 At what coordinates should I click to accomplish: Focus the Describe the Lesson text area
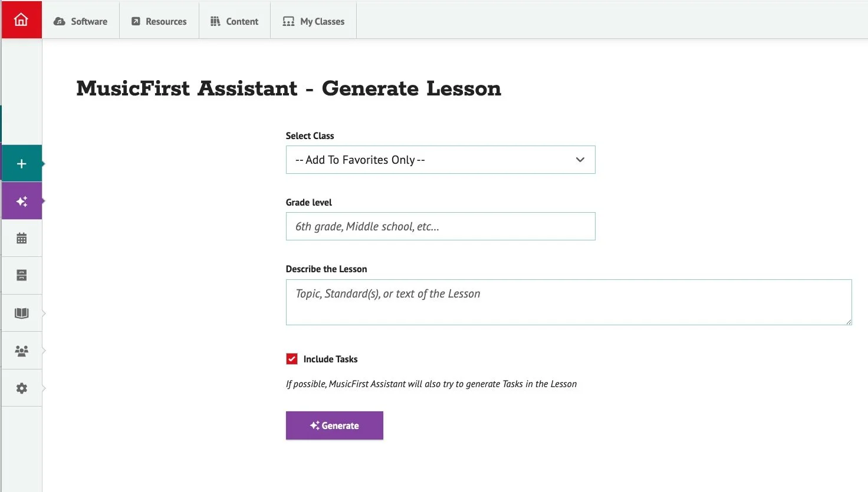click(568, 302)
